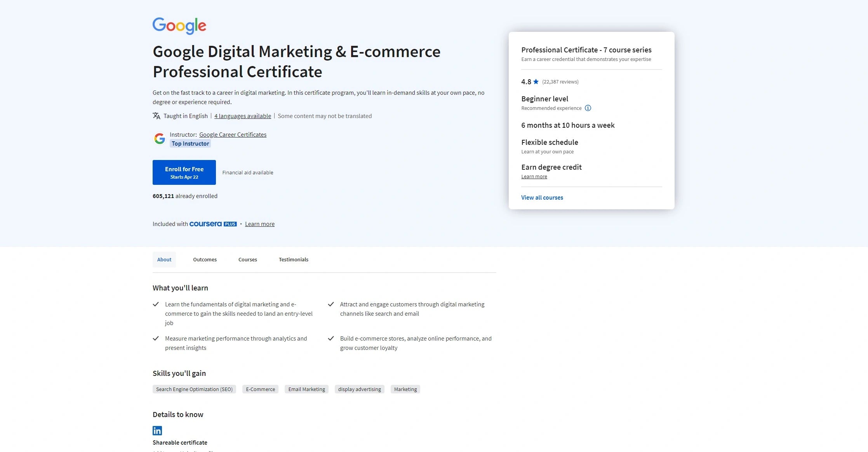The width and height of the screenshot is (868, 452).
Task: Click checkmark beside 'Learn the fundamentals' item
Action: click(x=156, y=304)
